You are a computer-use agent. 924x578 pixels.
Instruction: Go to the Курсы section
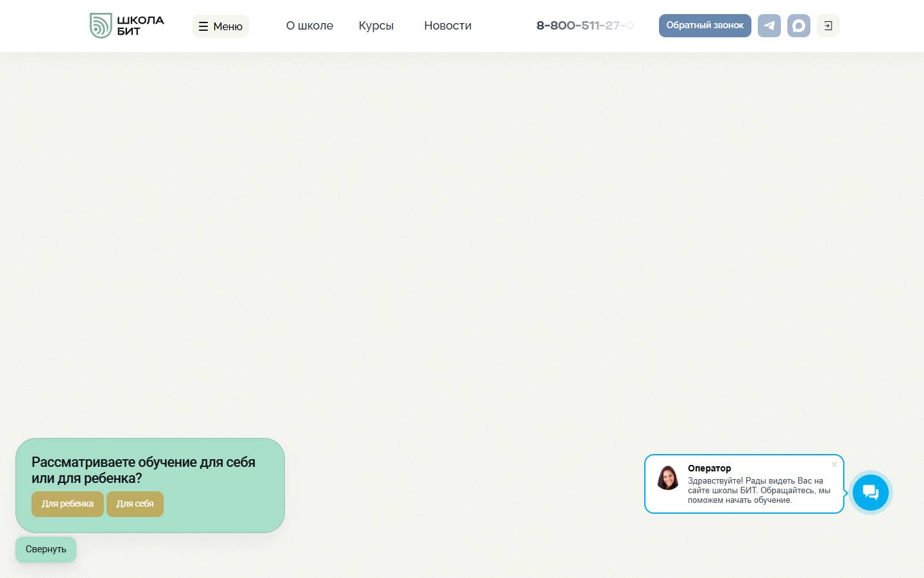click(x=376, y=26)
